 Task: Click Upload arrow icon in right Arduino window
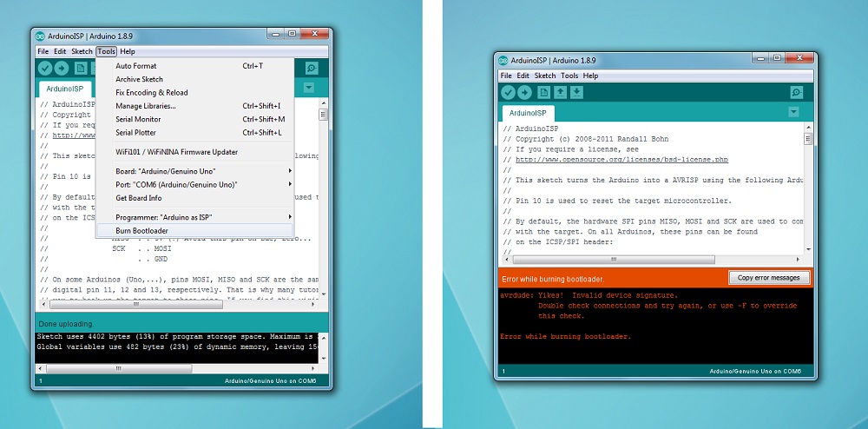pos(524,92)
